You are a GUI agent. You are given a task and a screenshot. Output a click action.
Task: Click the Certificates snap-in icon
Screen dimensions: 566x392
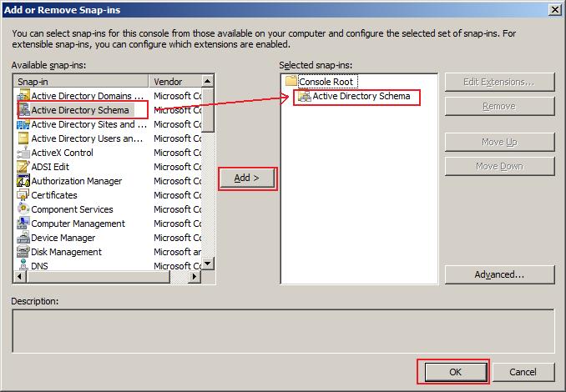[23, 195]
